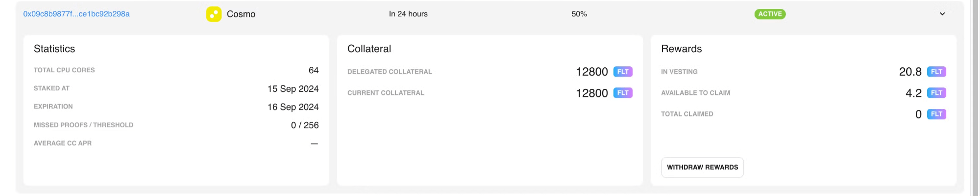The height and width of the screenshot is (196, 980).
Task: Collapse the row with the chevron arrow
Action: pyautogui.click(x=942, y=14)
